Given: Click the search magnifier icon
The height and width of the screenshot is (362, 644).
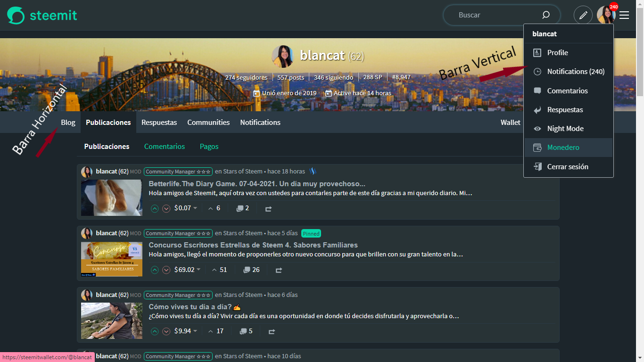Looking at the screenshot, I should click(546, 15).
